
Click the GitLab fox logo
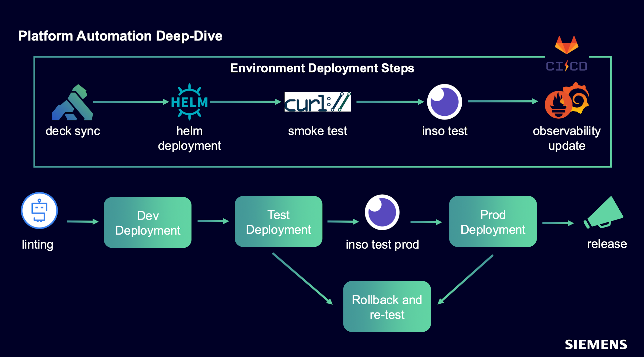tap(567, 45)
